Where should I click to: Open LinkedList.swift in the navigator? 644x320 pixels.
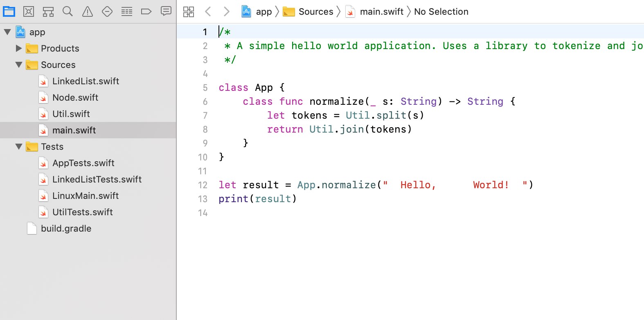pyautogui.click(x=88, y=81)
